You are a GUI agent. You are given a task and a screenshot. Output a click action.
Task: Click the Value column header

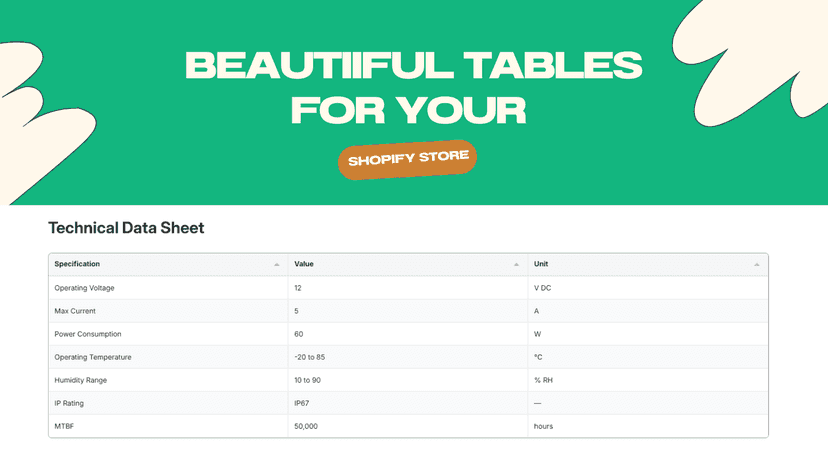click(408, 264)
